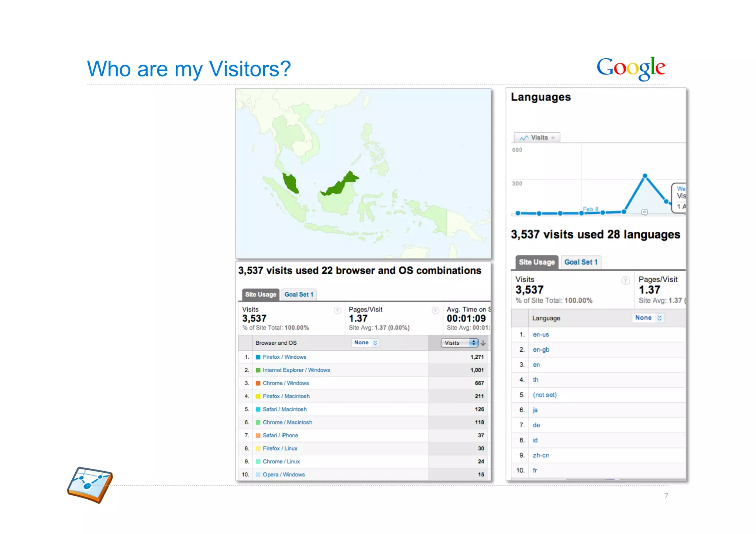Click the blue swatch for Firefox / Windows
Image resolution: width=756 pixels, height=534 pixels.
point(258,357)
